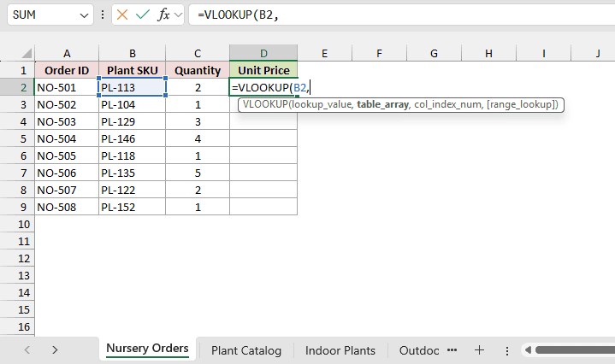Select column D header
Viewport: 615px width, 364px height.
click(263, 53)
